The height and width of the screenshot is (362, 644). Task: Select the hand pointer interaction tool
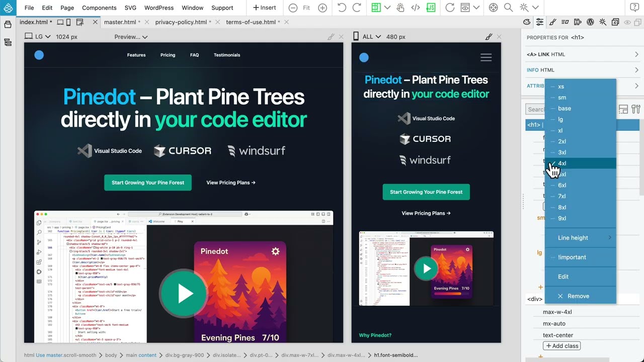pos(401,8)
